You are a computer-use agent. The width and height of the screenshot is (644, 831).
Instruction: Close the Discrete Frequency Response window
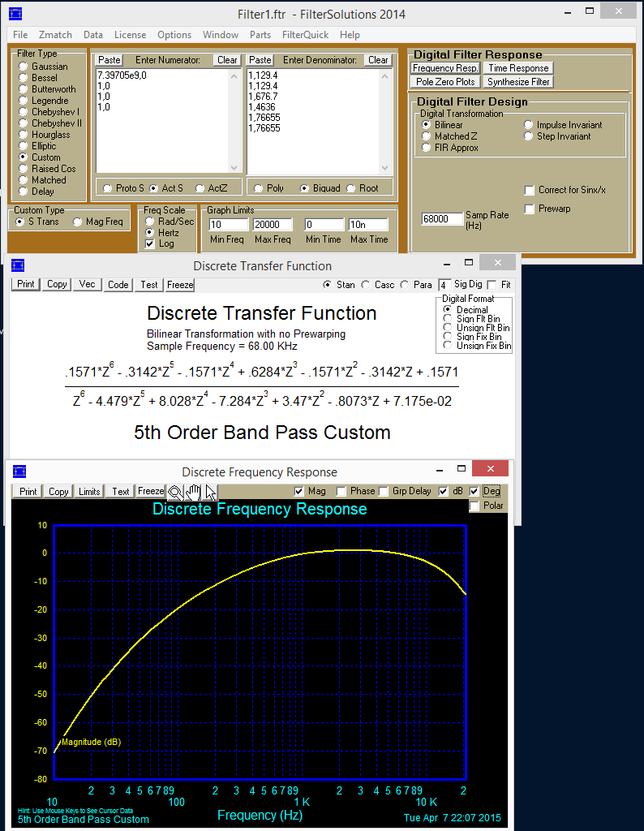(x=490, y=469)
